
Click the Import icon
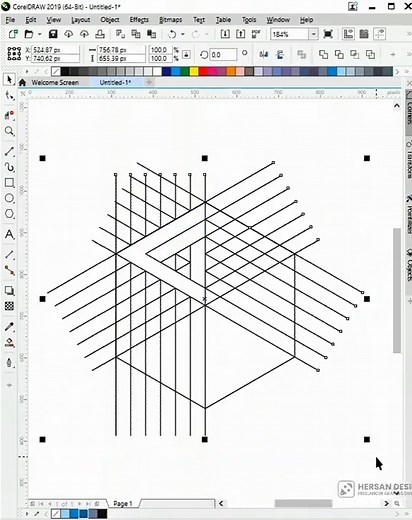coord(225,34)
